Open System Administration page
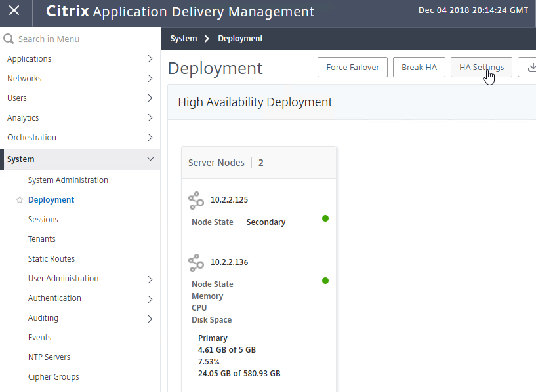 [x=68, y=180]
